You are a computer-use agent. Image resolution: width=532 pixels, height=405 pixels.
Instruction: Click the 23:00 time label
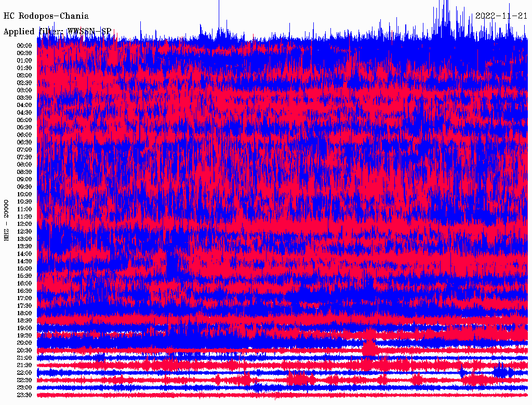pyautogui.click(x=24, y=388)
